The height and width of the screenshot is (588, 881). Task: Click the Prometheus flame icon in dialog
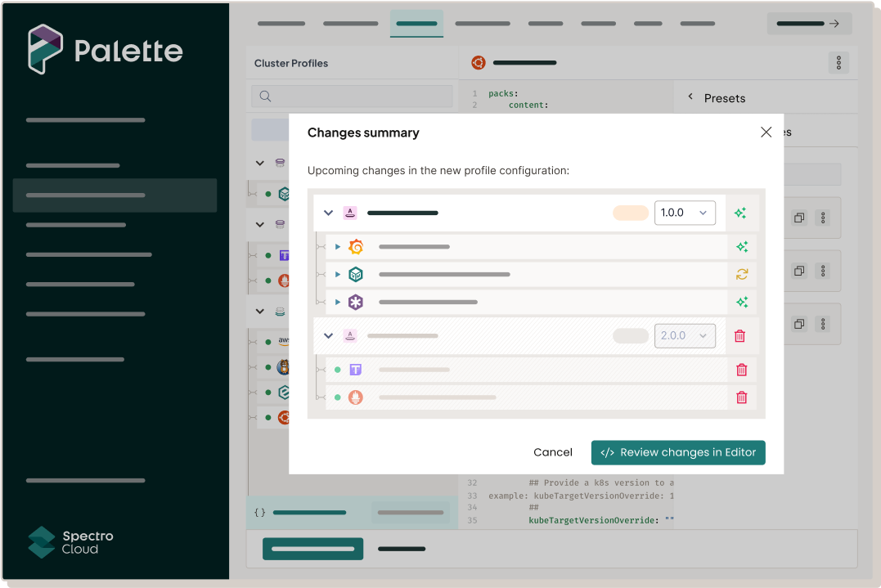click(356, 397)
